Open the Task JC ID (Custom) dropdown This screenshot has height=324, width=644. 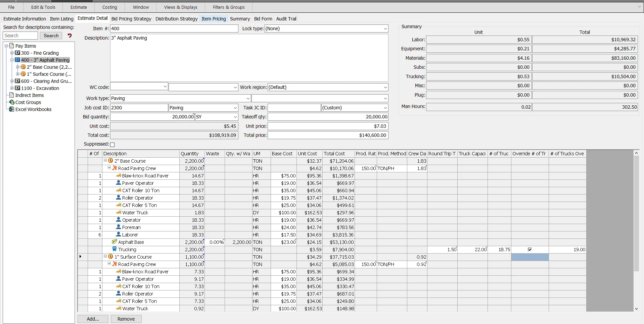(x=385, y=108)
